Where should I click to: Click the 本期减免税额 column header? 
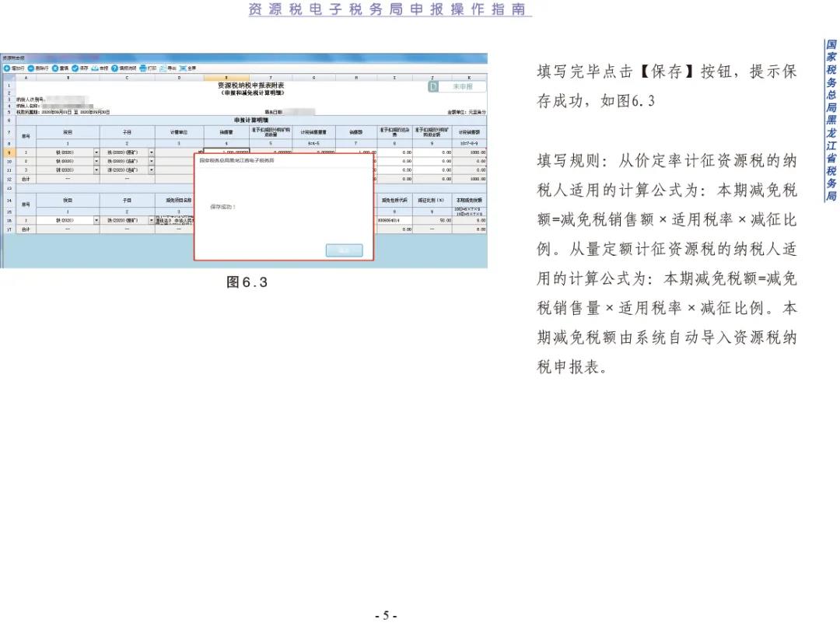(469, 201)
